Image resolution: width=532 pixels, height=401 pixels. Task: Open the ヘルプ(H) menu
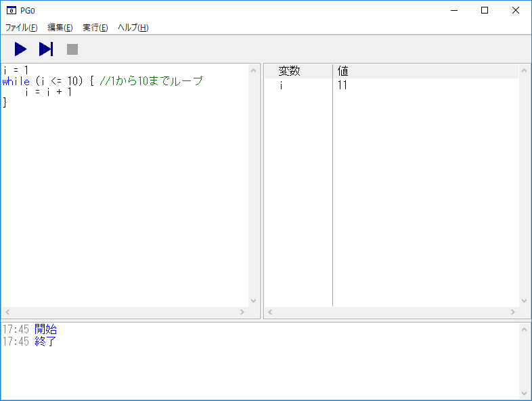[x=133, y=28]
